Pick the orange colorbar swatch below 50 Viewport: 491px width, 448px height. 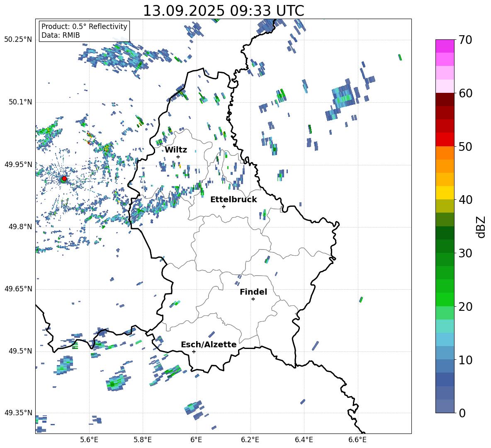(445, 153)
